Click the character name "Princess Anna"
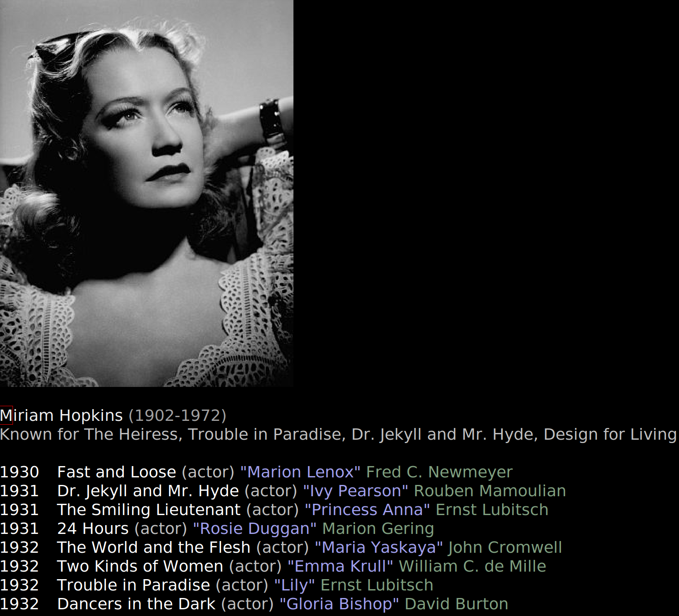This screenshot has width=679, height=616. [x=367, y=510]
